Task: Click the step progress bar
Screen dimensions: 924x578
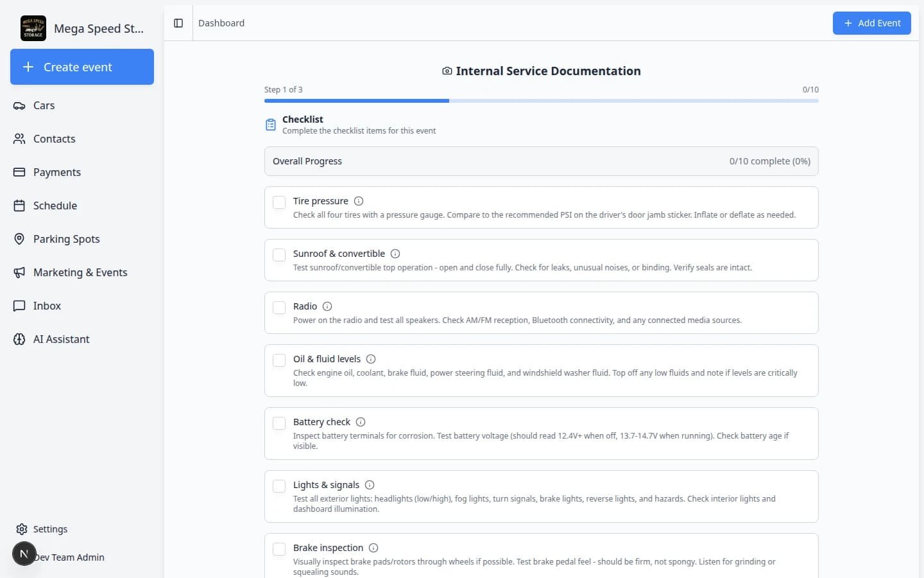Action: (x=541, y=101)
